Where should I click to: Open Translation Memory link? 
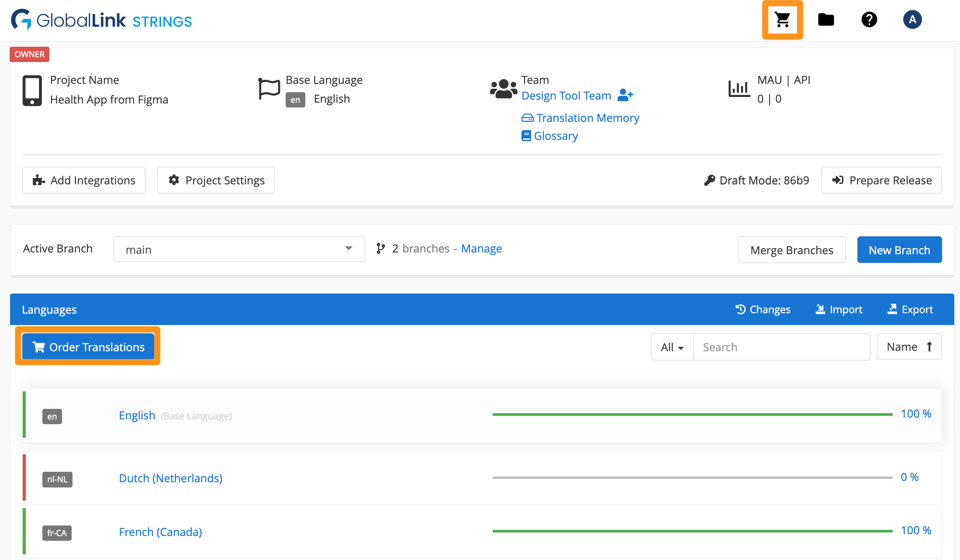tap(580, 118)
